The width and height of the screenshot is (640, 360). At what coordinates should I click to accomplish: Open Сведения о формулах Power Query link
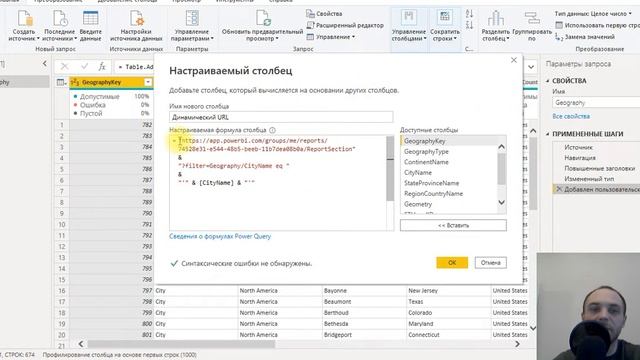pyautogui.click(x=220, y=236)
